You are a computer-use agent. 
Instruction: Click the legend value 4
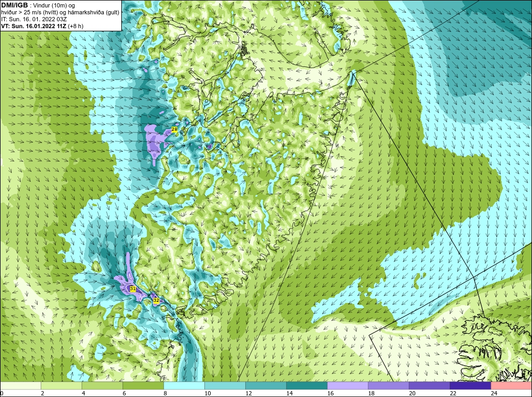(x=84, y=393)
